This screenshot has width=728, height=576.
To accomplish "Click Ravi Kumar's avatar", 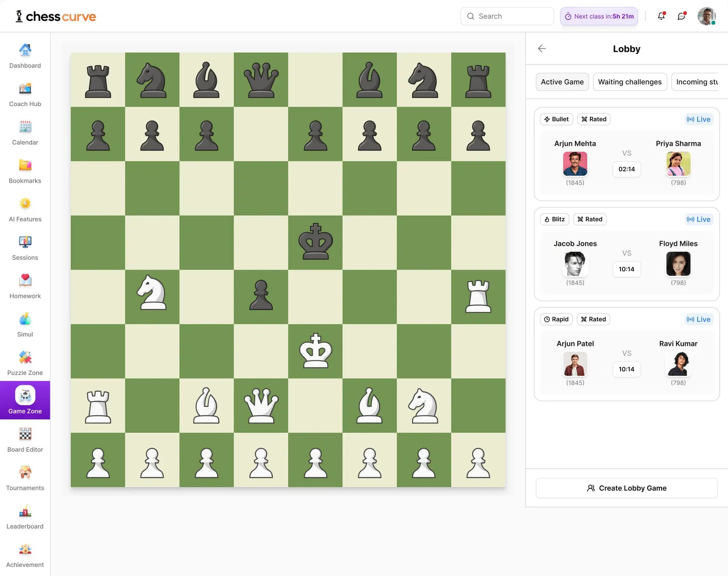I will [x=678, y=364].
